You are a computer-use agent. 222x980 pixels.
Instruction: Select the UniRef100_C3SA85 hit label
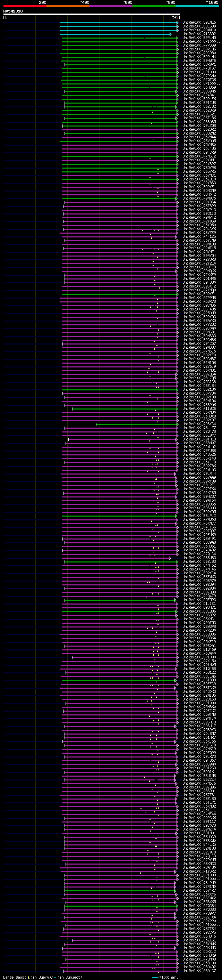[x=199, y=122]
